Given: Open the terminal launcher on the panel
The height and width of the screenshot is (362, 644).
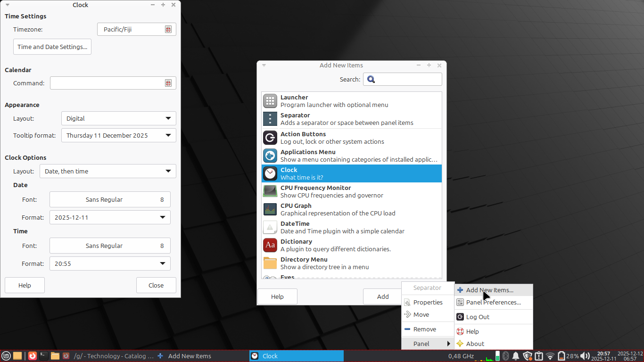Looking at the screenshot, I should (x=43, y=356).
